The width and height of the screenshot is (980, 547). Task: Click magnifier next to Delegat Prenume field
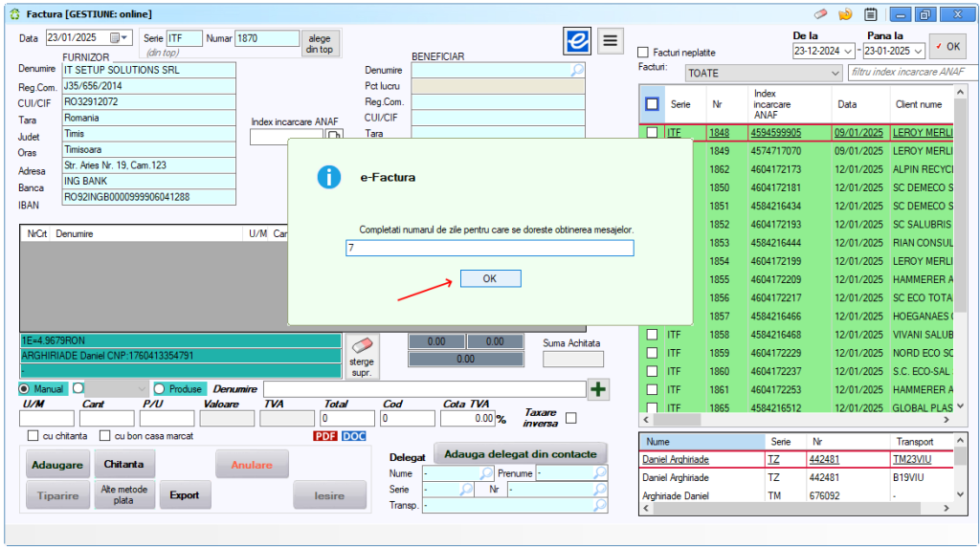[x=600, y=473]
